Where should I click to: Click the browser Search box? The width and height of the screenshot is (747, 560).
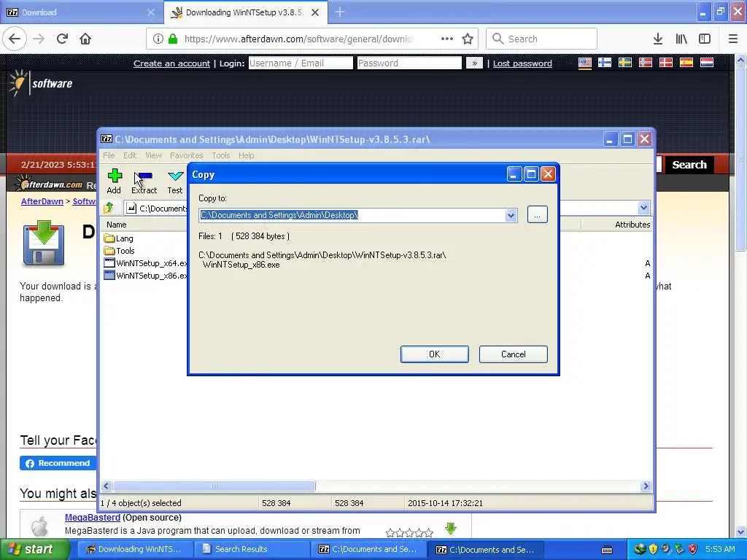click(541, 39)
